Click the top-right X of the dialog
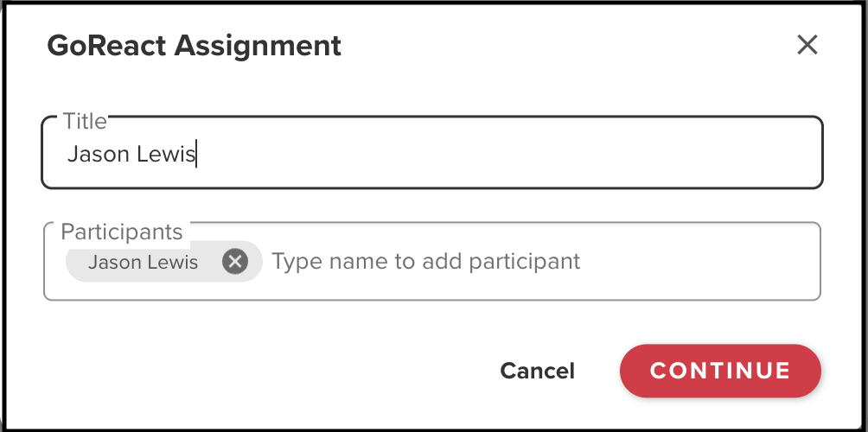The width and height of the screenshot is (868, 432). coord(807,45)
